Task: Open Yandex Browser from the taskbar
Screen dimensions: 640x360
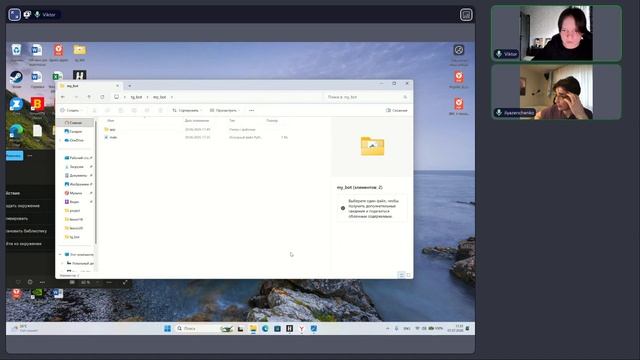Action: (x=301, y=329)
